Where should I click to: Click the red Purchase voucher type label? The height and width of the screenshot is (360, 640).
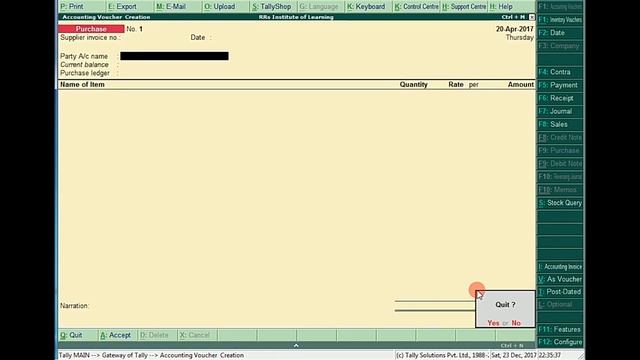click(x=91, y=29)
